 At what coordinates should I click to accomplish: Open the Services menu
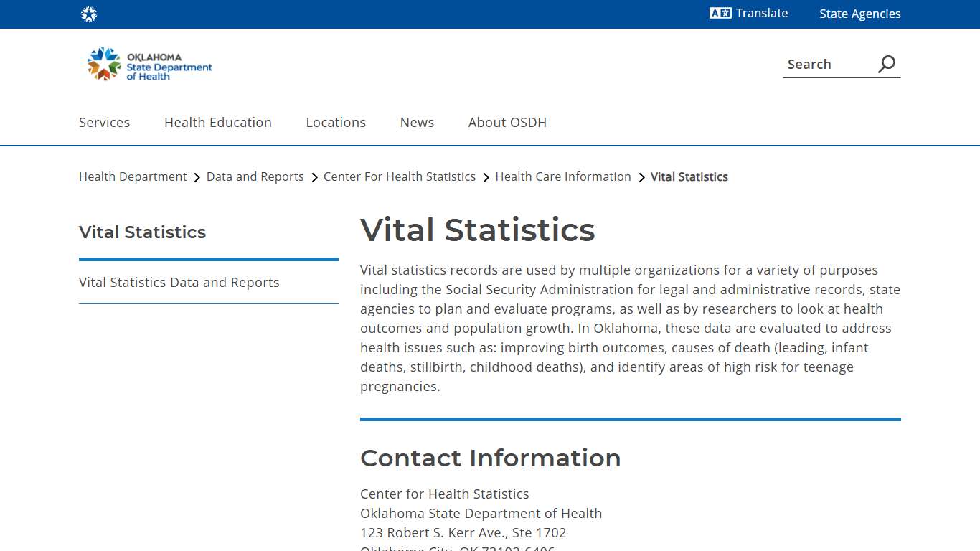click(x=104, y=123)
